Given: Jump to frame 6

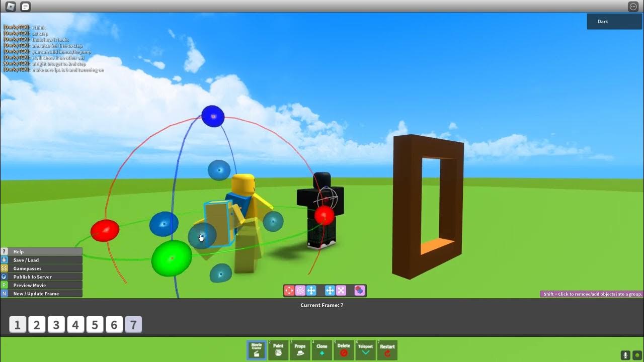Looking at the screenshot, I should pyautogui.click(x=114, y=325).
